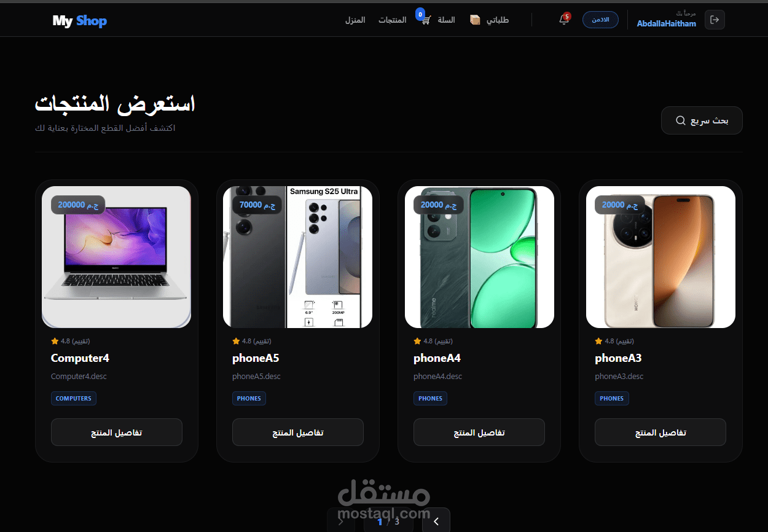Click the الادمن admin badge
Viewport: 768px width, 532px height.
pyautogui.click(x=600, y=20)
